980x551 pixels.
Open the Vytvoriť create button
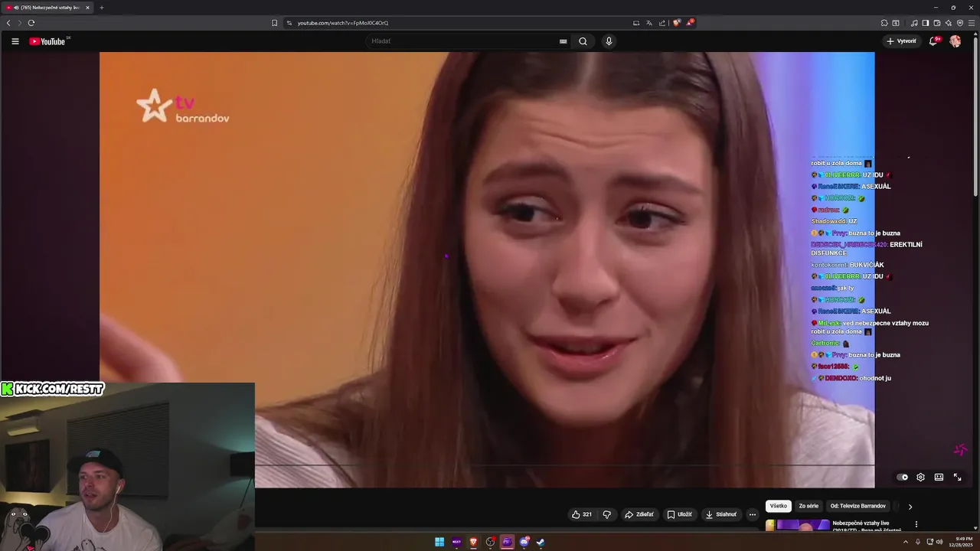tap(901, 41)
